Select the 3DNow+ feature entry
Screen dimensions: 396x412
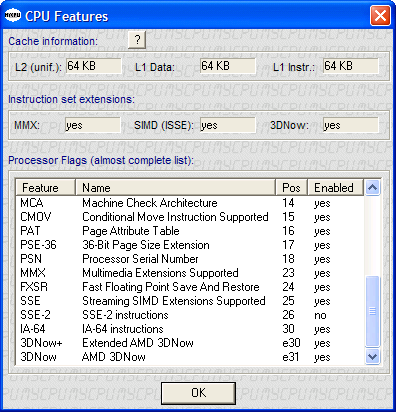[189, 343]
